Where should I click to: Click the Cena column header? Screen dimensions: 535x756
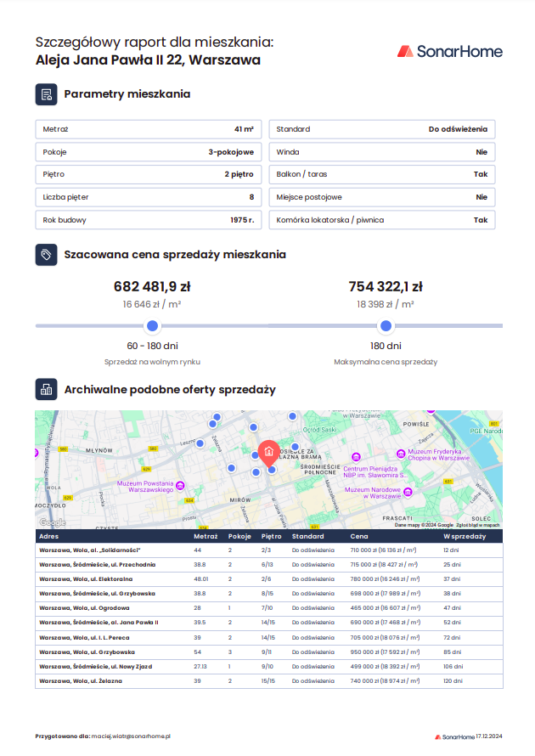tap(359, 537)
